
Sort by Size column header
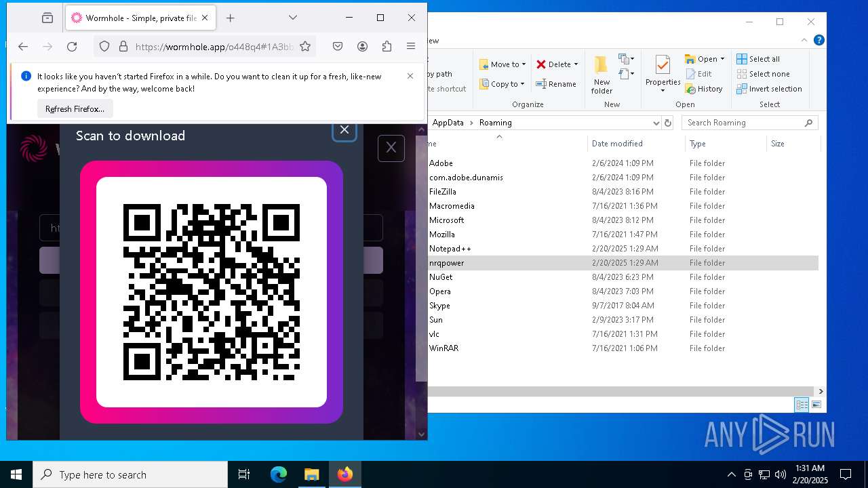(793, 144)
